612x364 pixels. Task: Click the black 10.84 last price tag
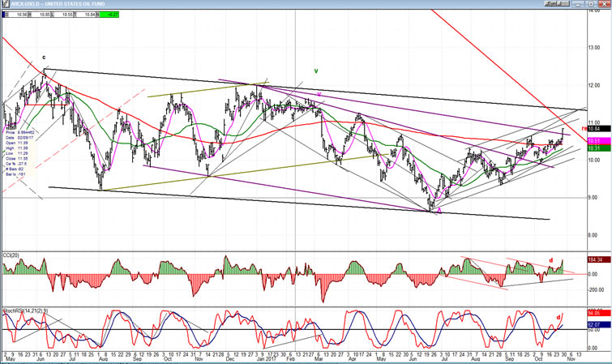coord(593,129)
